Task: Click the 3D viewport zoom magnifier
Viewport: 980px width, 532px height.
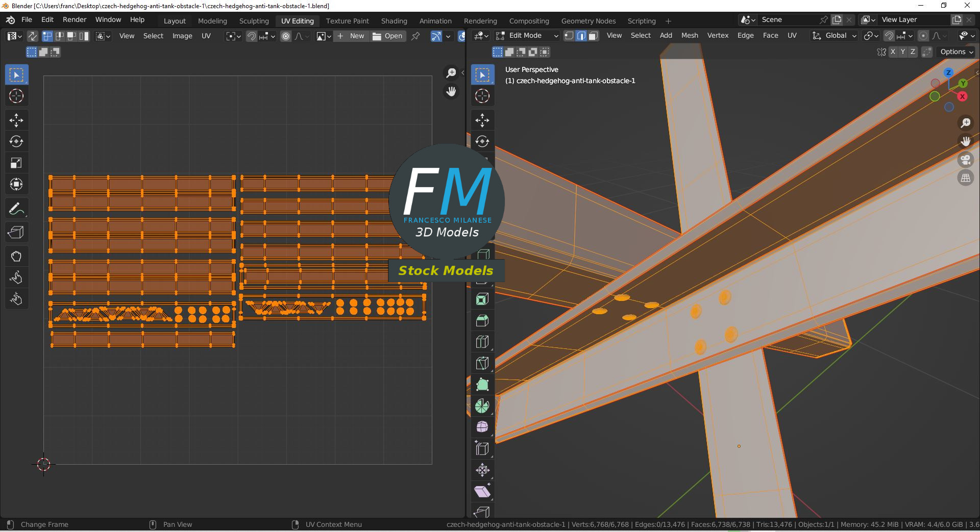Action: point(966,123)
